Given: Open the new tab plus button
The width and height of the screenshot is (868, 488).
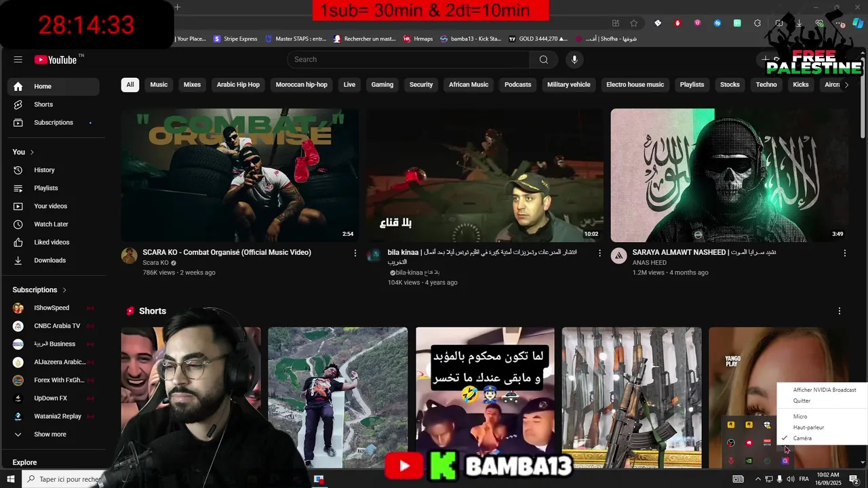Looking at the screenshot, I should [x=177, y=7].
